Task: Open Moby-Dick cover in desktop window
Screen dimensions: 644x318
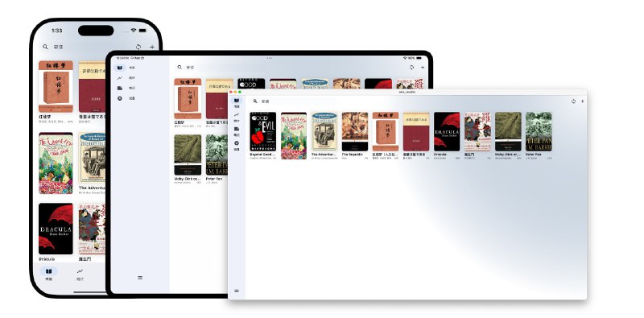Action: click(x=508, y=131)
